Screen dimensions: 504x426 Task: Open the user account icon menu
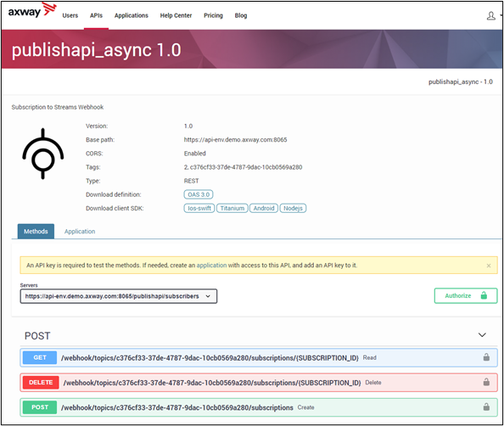coord(490,16)
